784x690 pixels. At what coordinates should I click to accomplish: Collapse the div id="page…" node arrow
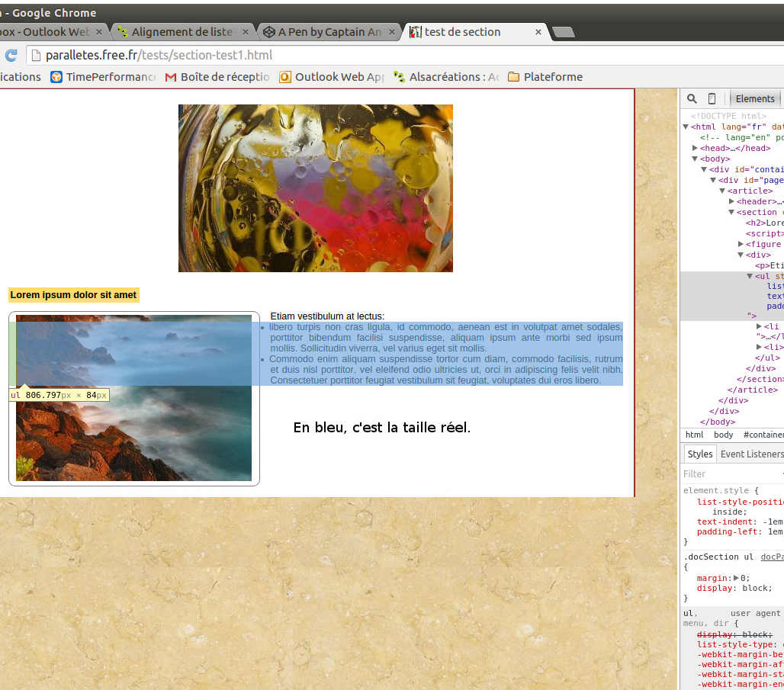click(713, 180)
